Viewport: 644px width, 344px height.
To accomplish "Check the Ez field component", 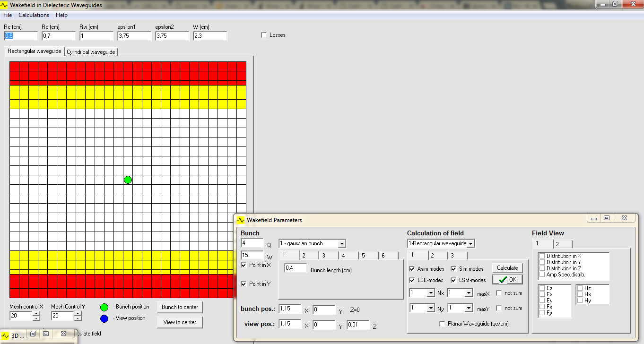I will coord(542,288).
